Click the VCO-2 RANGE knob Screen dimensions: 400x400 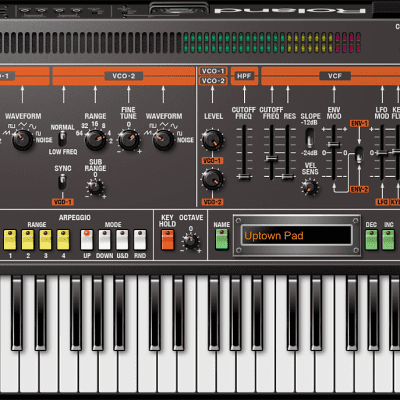(95, 139)
